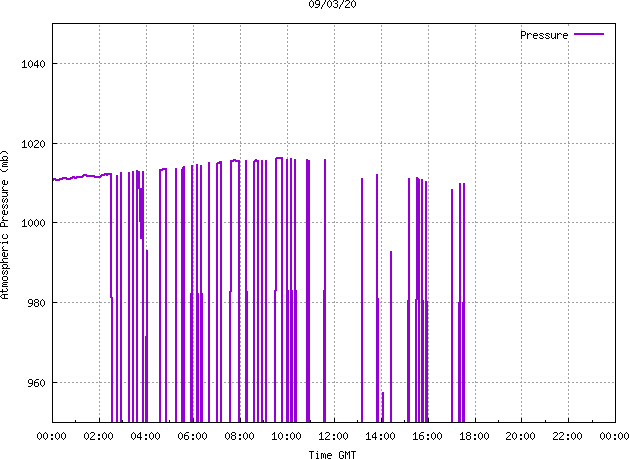The width and height of the screenshot is (629, 459).
Task: Click the 12:00 time tick label
Action: point(333,436)
